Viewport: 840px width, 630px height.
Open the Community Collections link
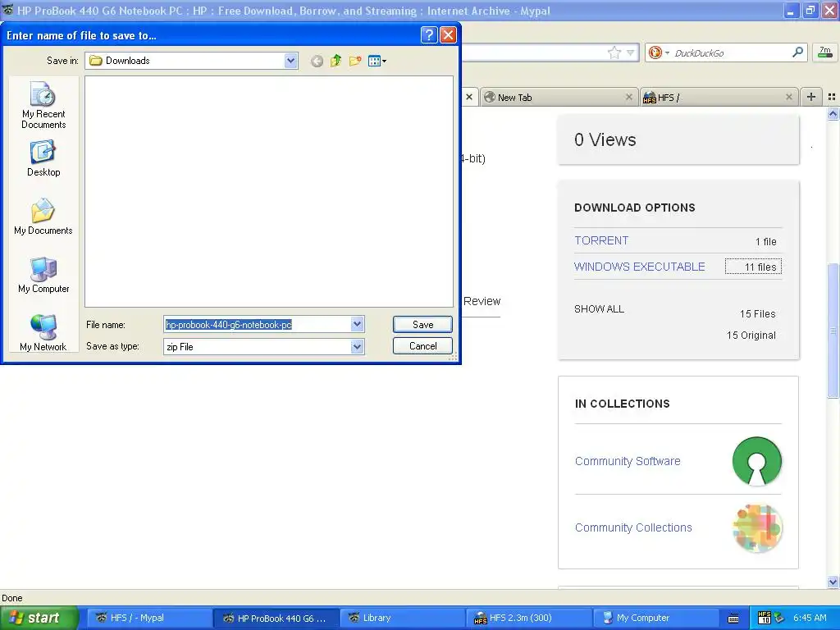633,527
